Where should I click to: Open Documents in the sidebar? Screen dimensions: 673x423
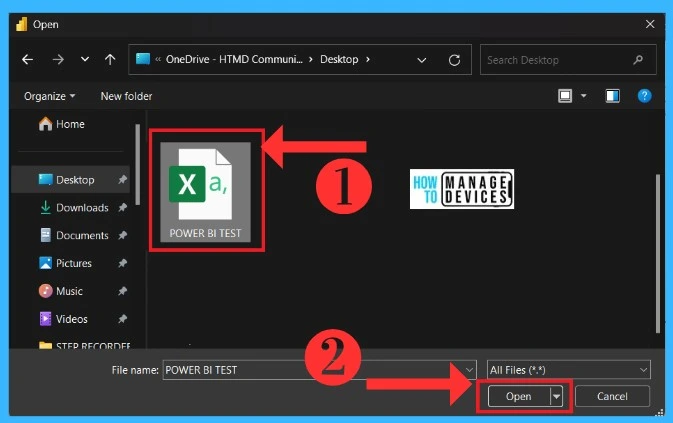pyautogui.click(x=74, y=235)
